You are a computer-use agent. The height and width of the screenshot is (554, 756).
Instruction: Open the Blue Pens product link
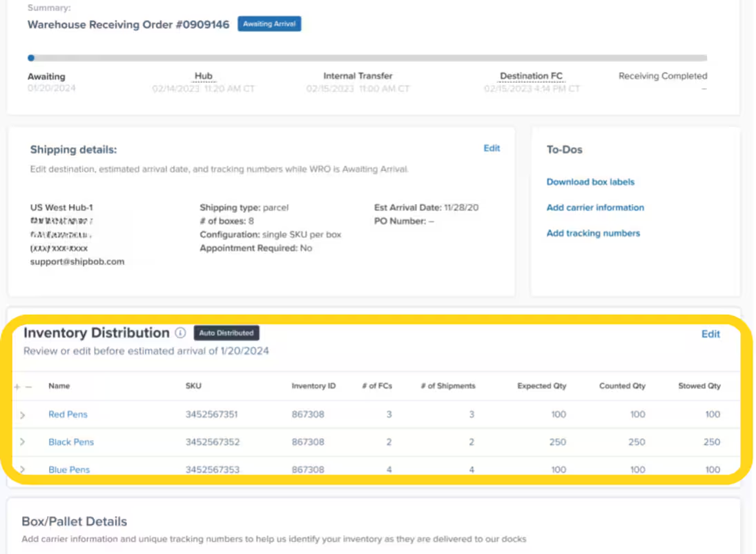(69, 470)
